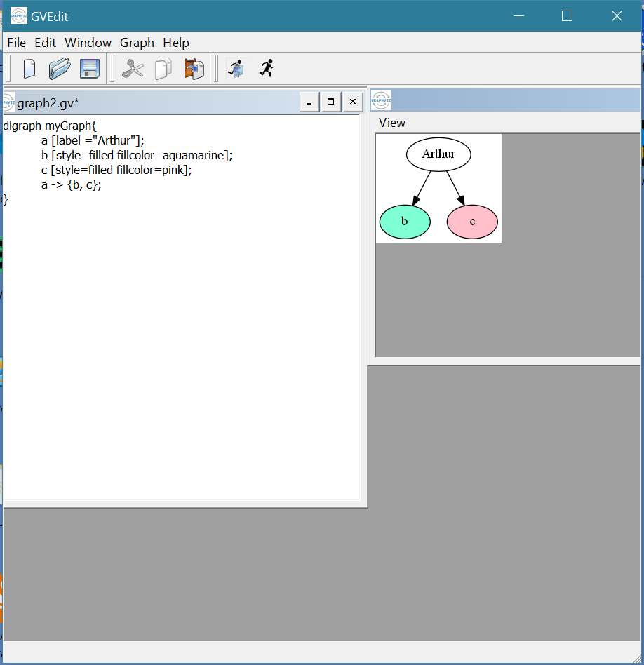Click the edge line 'a -> {b, c};'
The width and height of the screenshot is (644, 665).
pos(72,185)
